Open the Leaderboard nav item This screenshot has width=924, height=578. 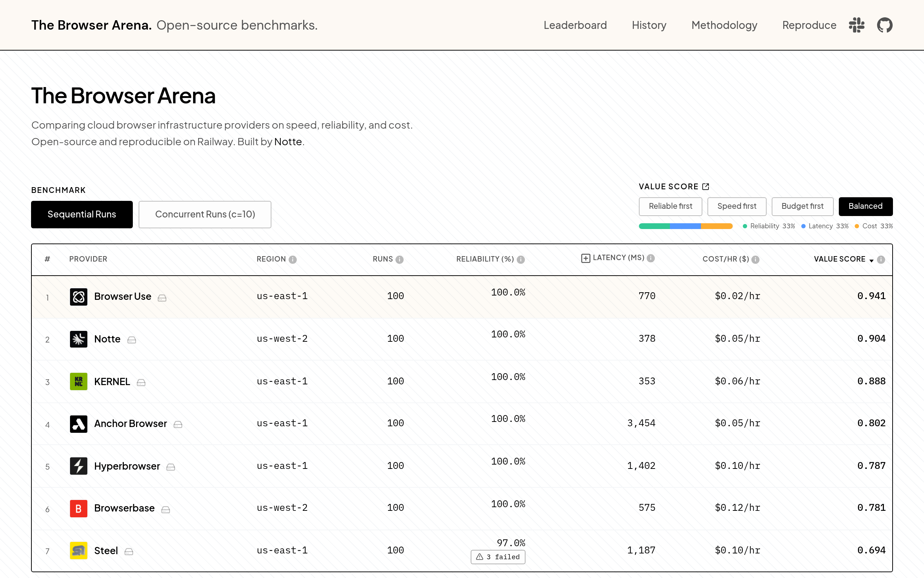pyautogui.click(x=575, y=25)
